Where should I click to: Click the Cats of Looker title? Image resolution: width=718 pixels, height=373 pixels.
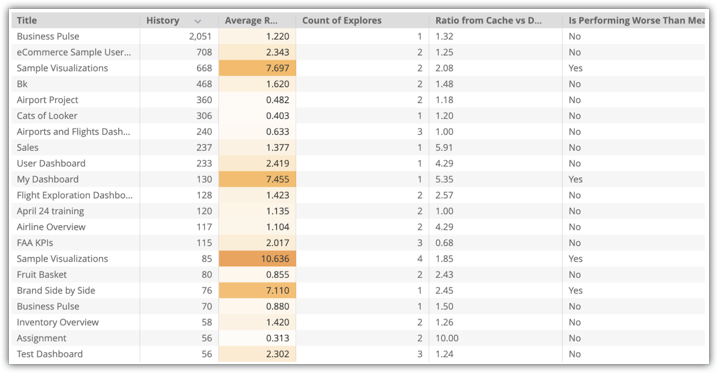47,116
